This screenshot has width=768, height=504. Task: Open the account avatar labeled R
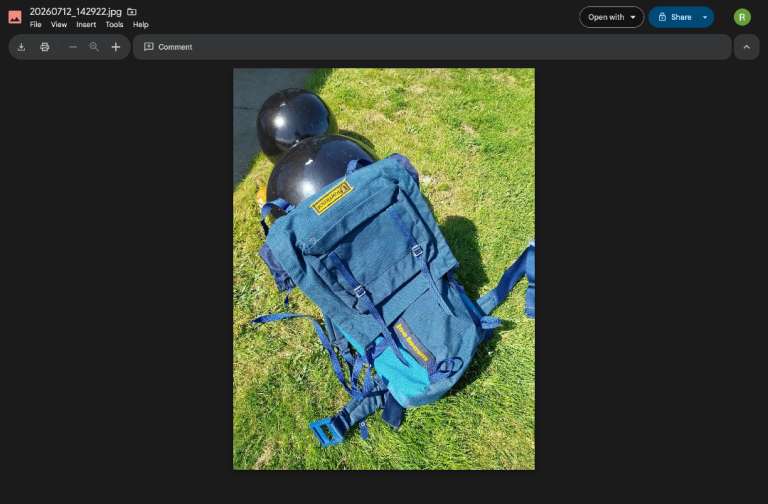[742, 17]
